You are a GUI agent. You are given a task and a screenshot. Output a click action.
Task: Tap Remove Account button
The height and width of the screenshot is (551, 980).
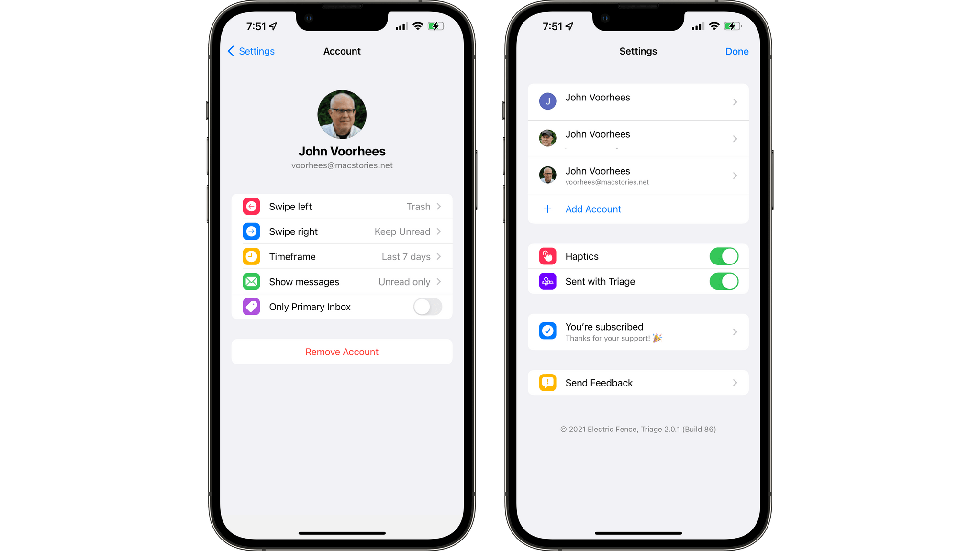tap(341, 351)
